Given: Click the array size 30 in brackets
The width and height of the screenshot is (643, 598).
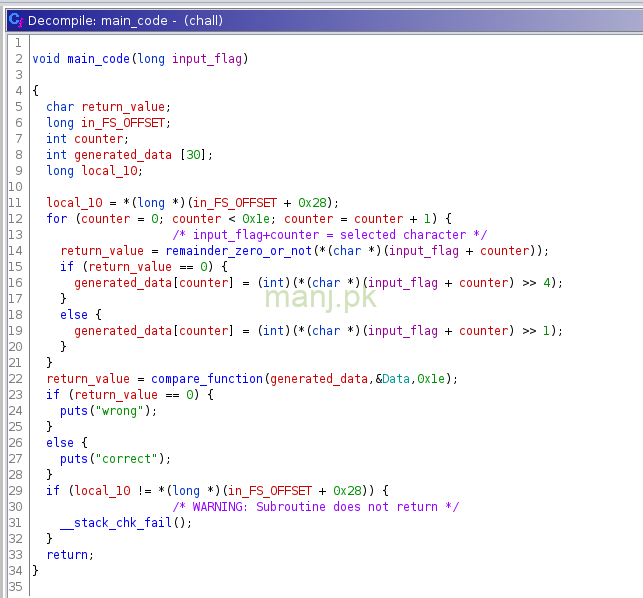Looking at the screenshot, I should click(193, 155).
